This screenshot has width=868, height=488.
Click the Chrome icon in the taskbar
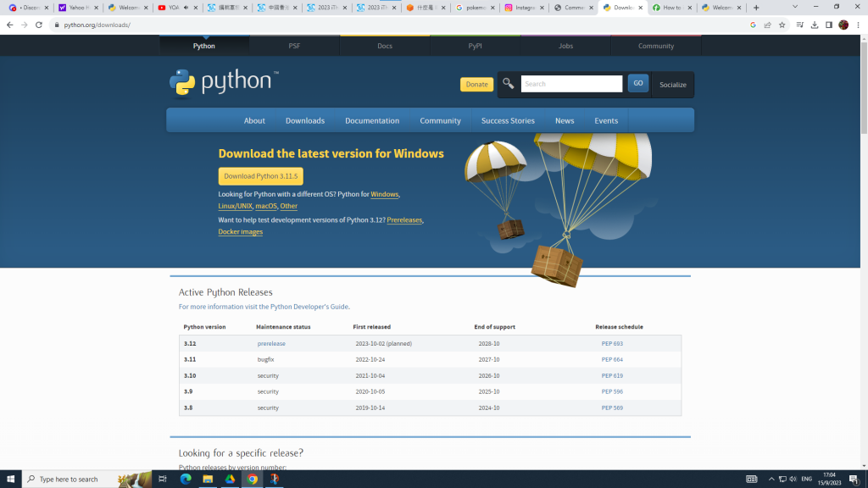[x=252, y=480]
